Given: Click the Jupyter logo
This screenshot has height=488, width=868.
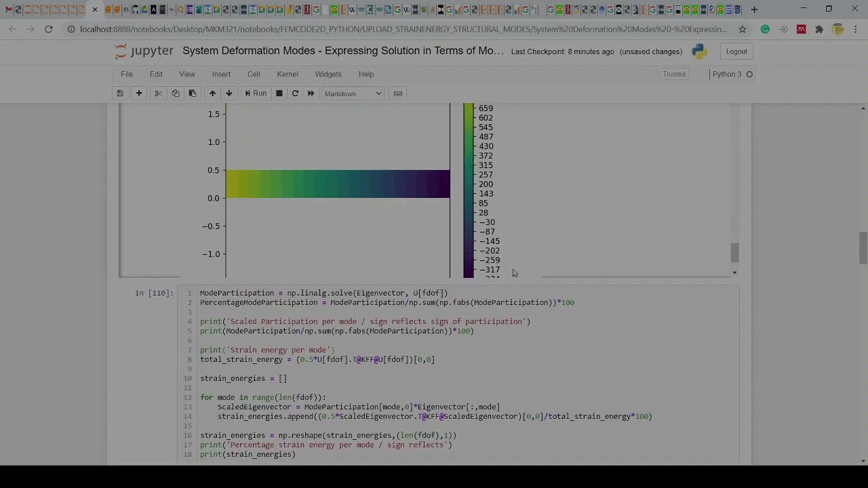Looking at the screenshot, I should click(x=144, y=52).
